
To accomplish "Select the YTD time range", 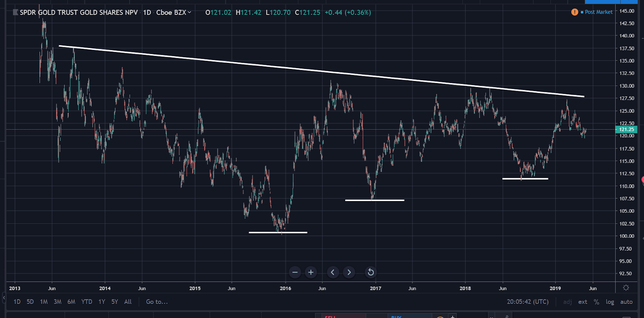I will [87, 302].
